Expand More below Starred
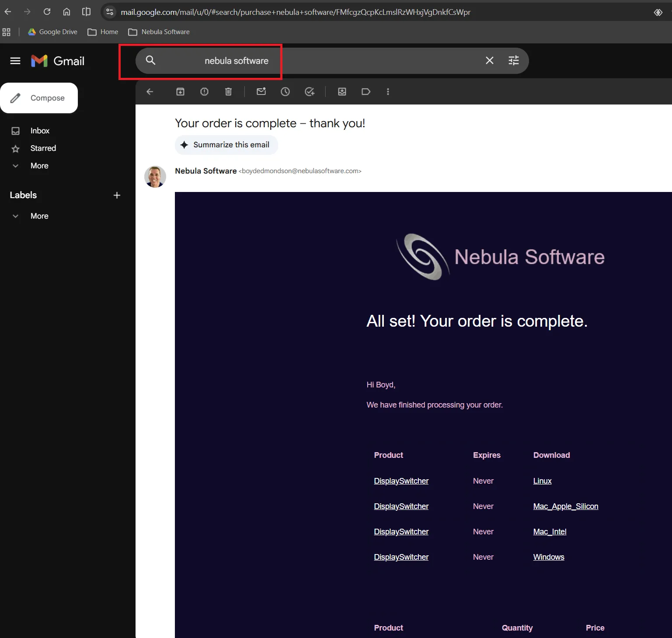Image resolution: width=672 pixels, height=638 pixels. point(39,166)
